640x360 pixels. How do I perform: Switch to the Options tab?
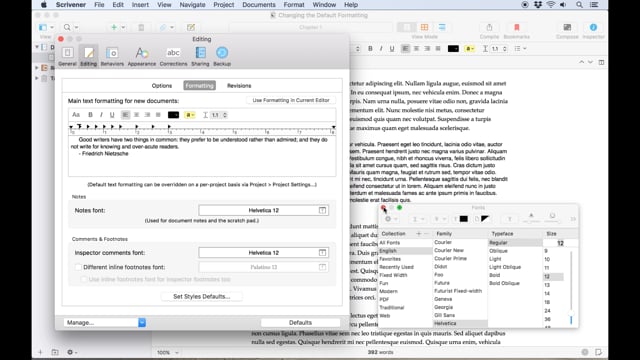click(162, 86)
